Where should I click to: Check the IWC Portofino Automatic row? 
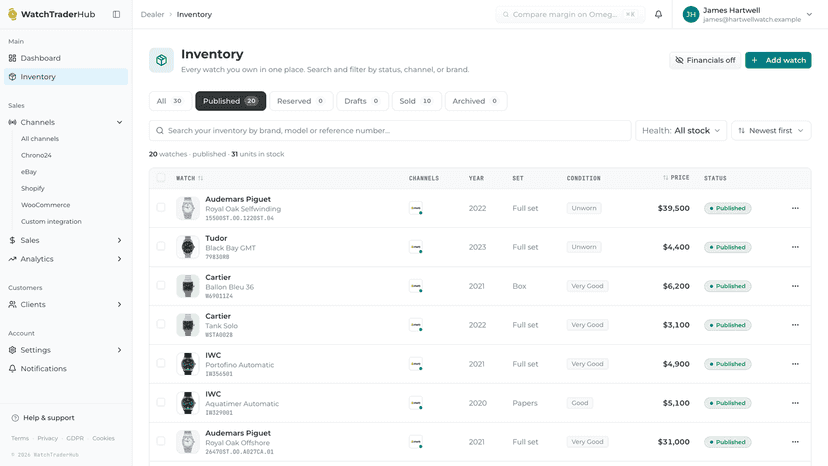161,364
